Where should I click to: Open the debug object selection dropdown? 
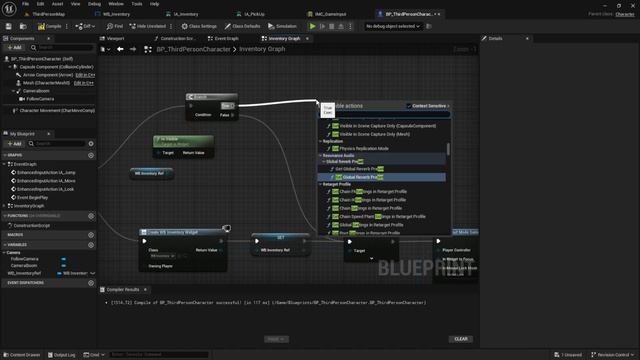(393, 26)
